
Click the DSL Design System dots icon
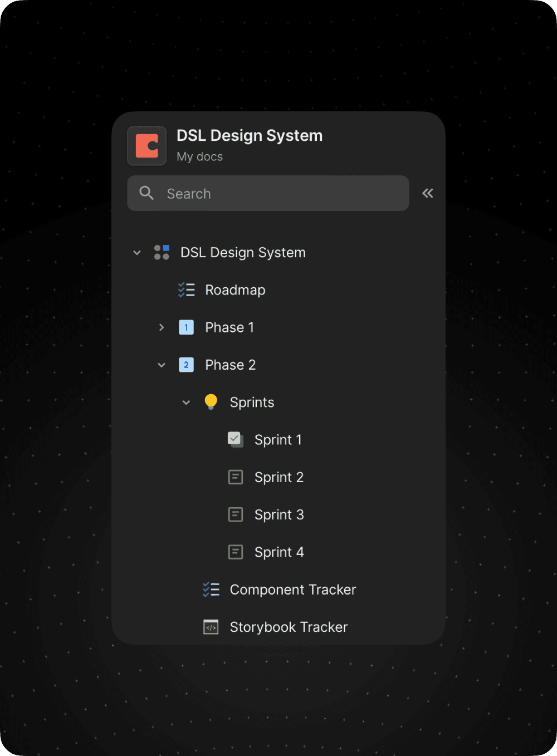(162, 252)
